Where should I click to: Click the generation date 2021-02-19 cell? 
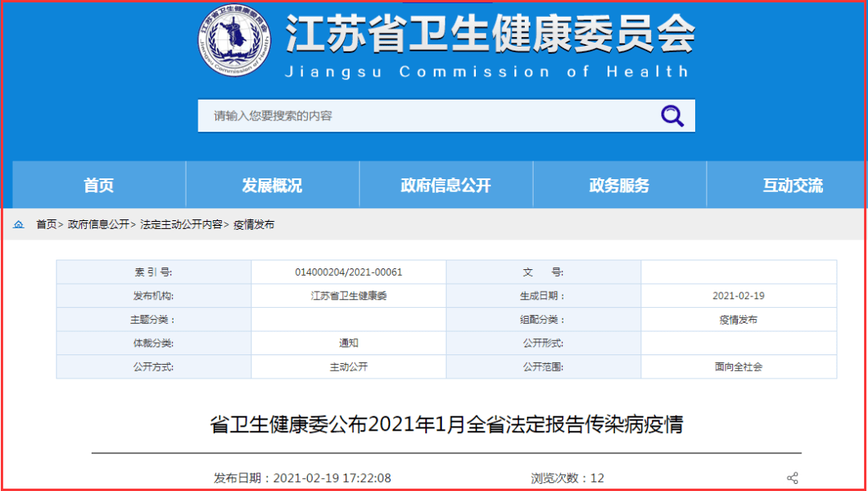[739, 297]
